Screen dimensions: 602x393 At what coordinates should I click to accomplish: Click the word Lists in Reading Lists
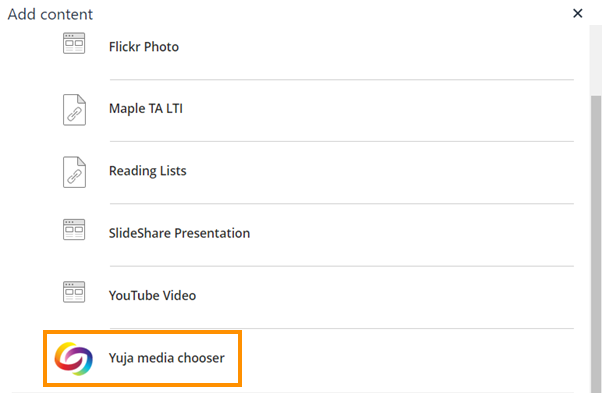(173, 171)
